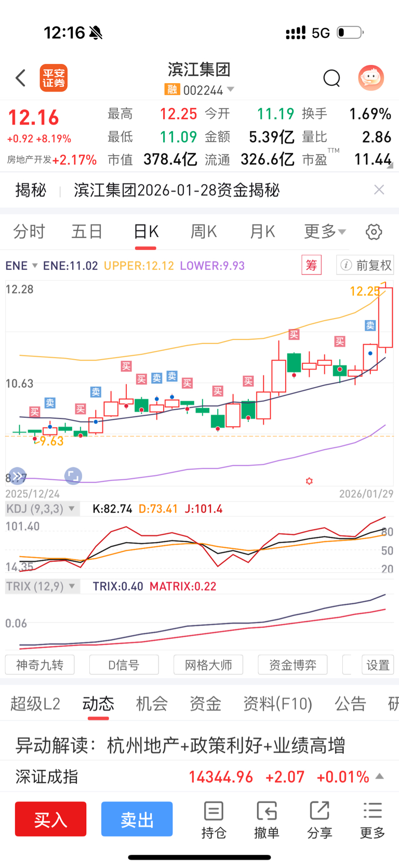Tap the 9.63 low price label
This screenshot has height=868, width=399.
[x=51, y=441]
